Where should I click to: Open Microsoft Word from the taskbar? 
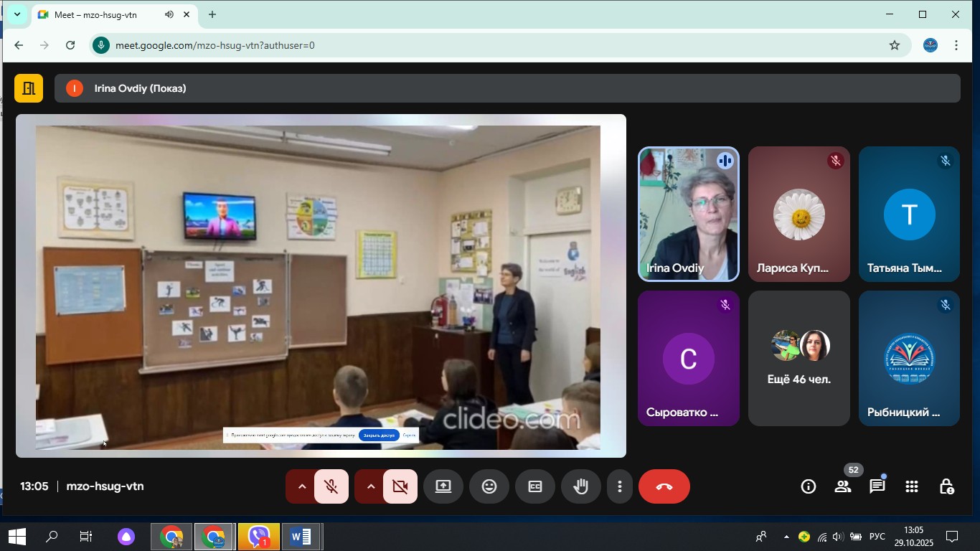301,537
